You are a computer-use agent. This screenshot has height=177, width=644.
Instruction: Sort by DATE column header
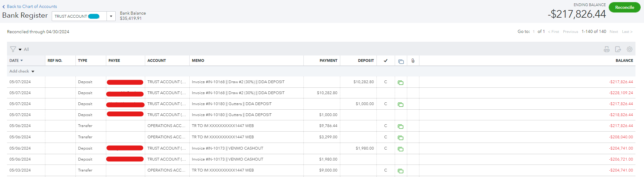(16, 61)
